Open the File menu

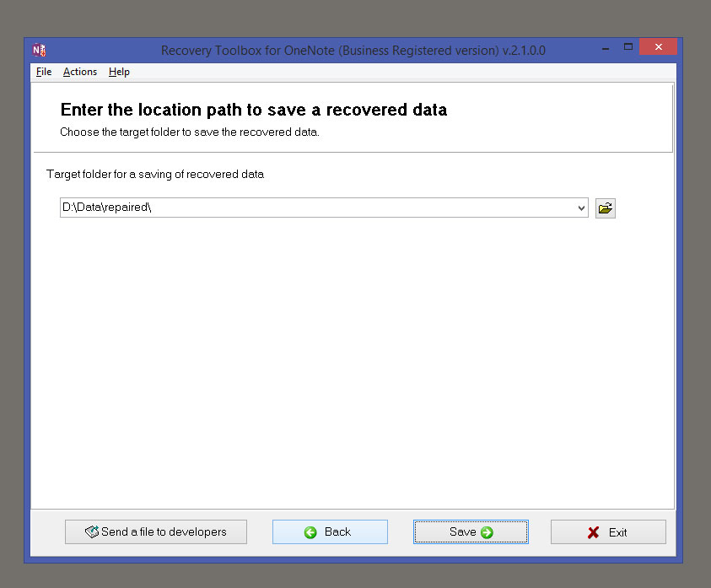(43, 72)
